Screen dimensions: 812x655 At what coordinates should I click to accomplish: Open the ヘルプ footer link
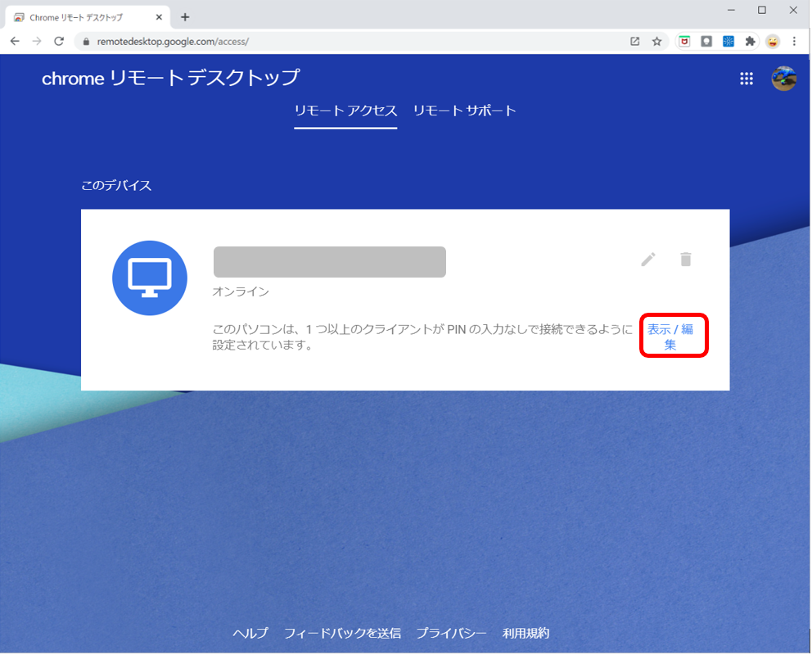click(250, 633)
